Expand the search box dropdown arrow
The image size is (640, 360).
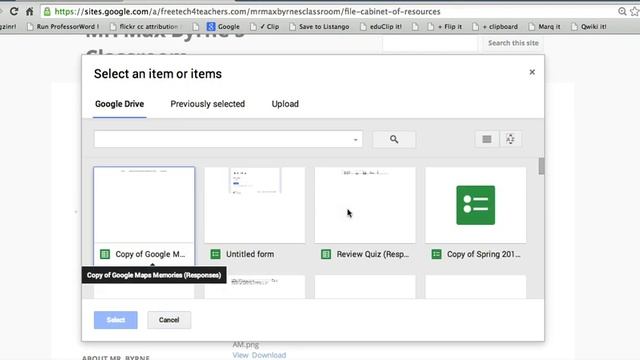click(356, 140)
